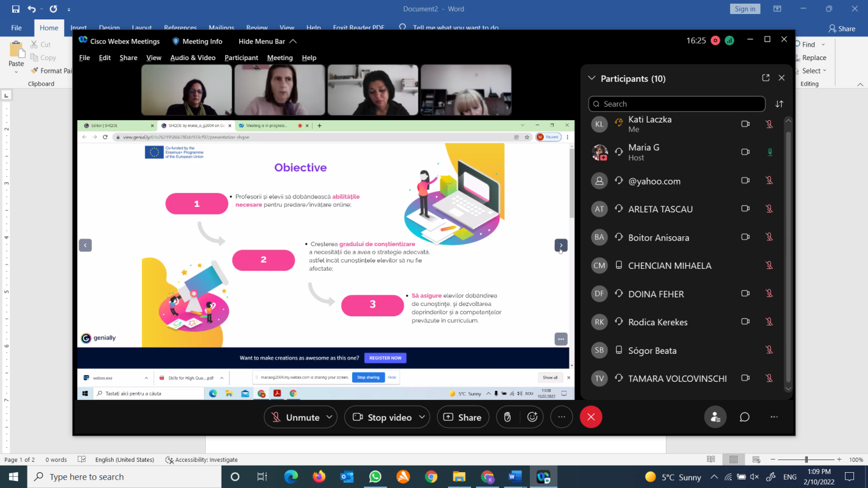Click Share in Word ribbon
The image size is (868, 488).
[x=841, y=29]
